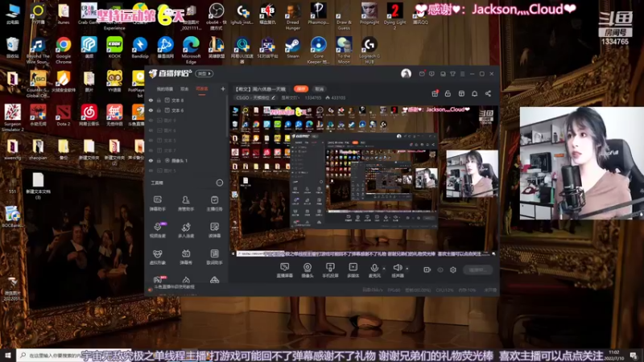Open the 视频连麦 tool icon
644x362 pixels.
pyautogui.click(x=157, y=230)
